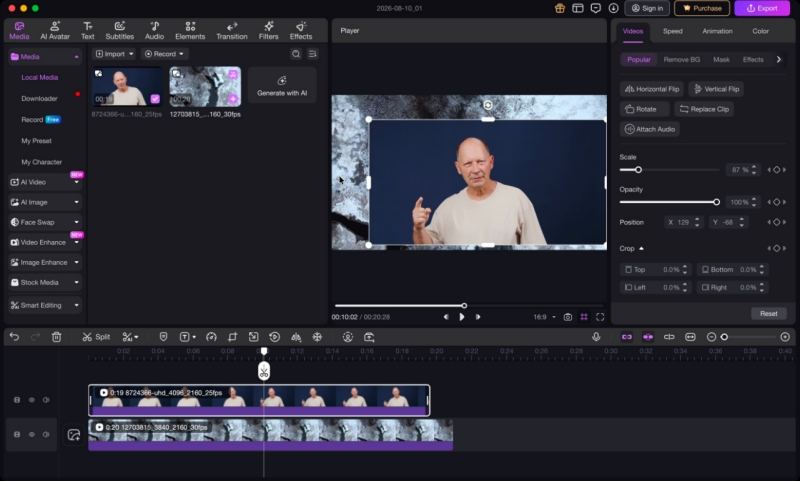Open the Record dropdown
The image size is (800, 481).
(164, 54)
